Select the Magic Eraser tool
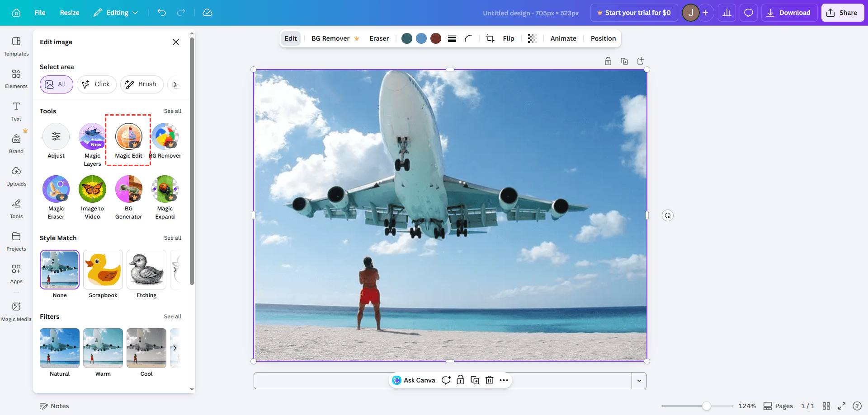Screen dimensions: 868x415 pyautogui.click(x=56, y=189)
